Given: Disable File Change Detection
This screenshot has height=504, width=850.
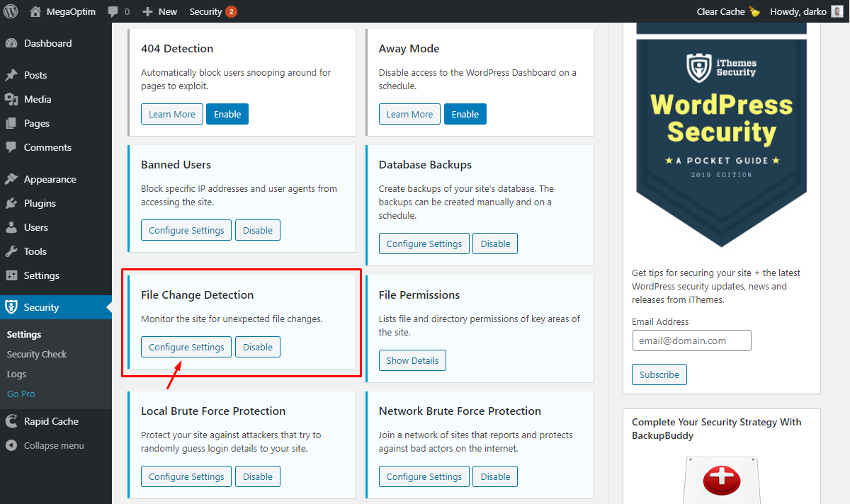Looking at the screenshot, I should click(x=258, y=347).
